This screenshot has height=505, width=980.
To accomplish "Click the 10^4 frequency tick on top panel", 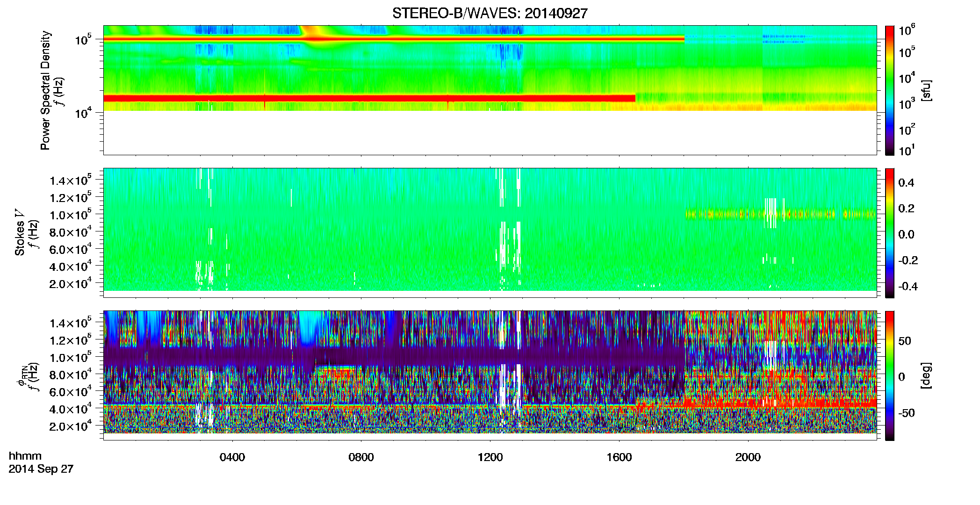I will (x=83, y=113).
